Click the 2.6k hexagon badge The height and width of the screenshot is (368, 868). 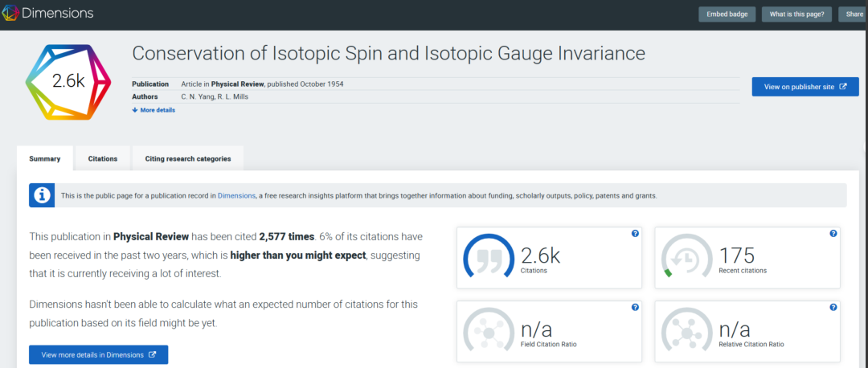pos(68,80)
